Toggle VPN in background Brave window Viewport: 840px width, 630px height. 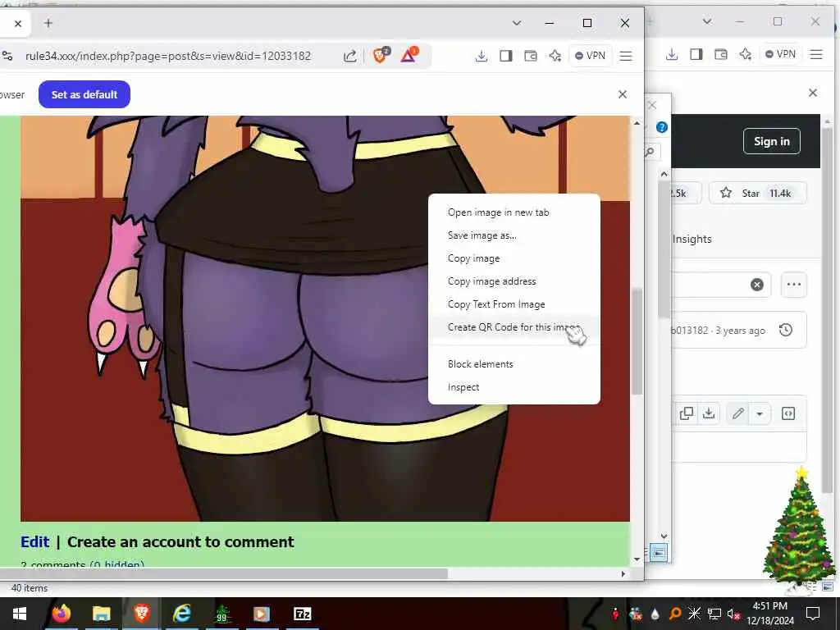[781, 54]
